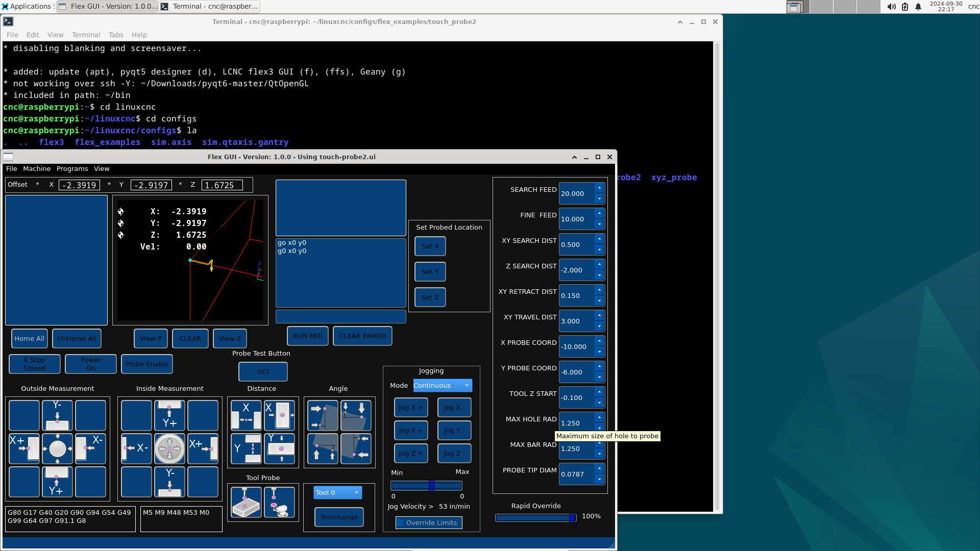Image resolution: width=980 pixels, height=551 pixels.
Task: Adjust the jog velocity slider
Action: coord(427,486)
